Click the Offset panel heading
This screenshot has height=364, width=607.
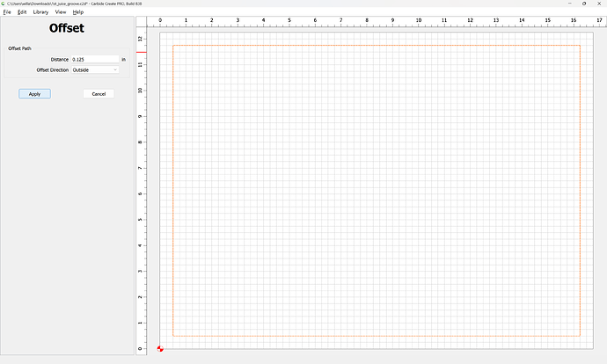click(67, 28)
